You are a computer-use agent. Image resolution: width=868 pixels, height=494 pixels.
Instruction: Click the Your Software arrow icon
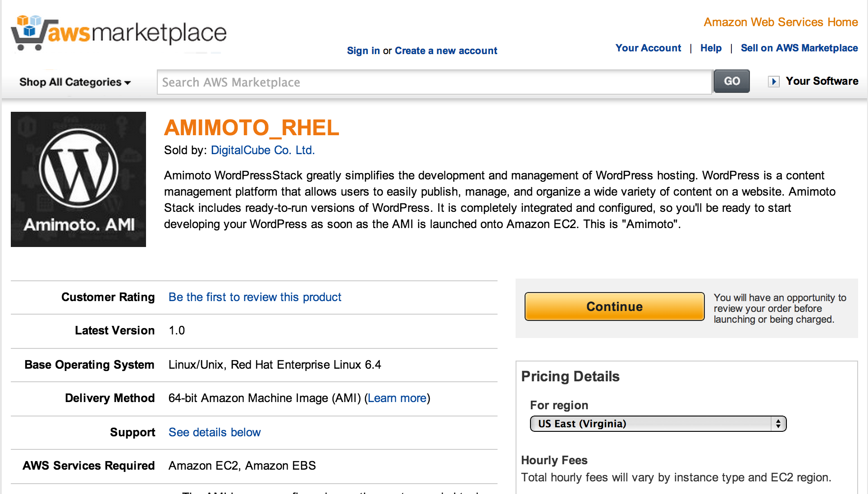click(x=774, y=82)
